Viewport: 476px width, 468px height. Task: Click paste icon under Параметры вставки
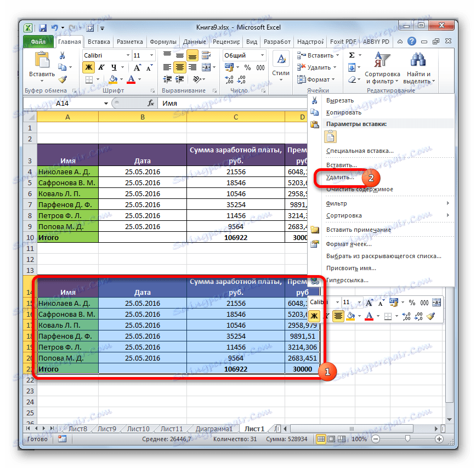click(330, 137)
